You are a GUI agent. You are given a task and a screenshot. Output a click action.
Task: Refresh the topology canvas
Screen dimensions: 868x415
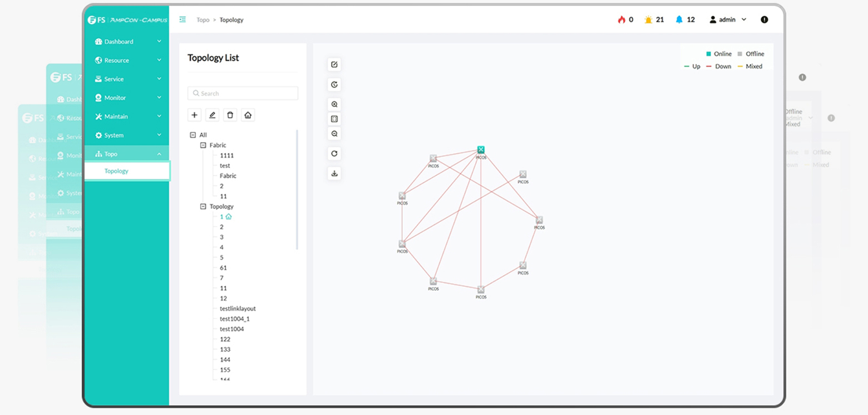click(334, 154)
